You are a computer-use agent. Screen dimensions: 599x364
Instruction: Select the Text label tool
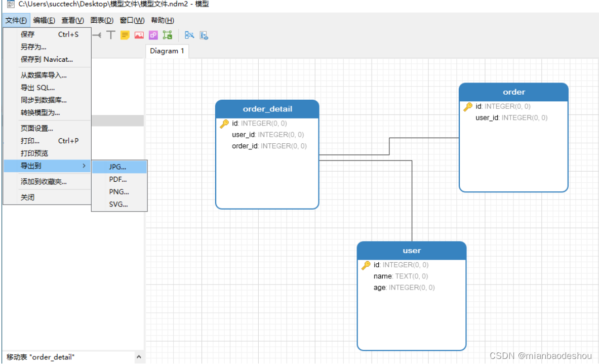111,35
